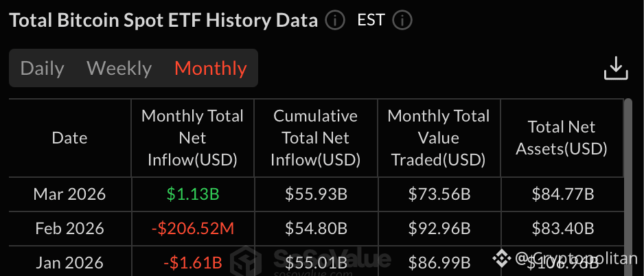Click the Cumulative Total Net Inflow header
The image size is (644, 276).
tap(316, 138)
